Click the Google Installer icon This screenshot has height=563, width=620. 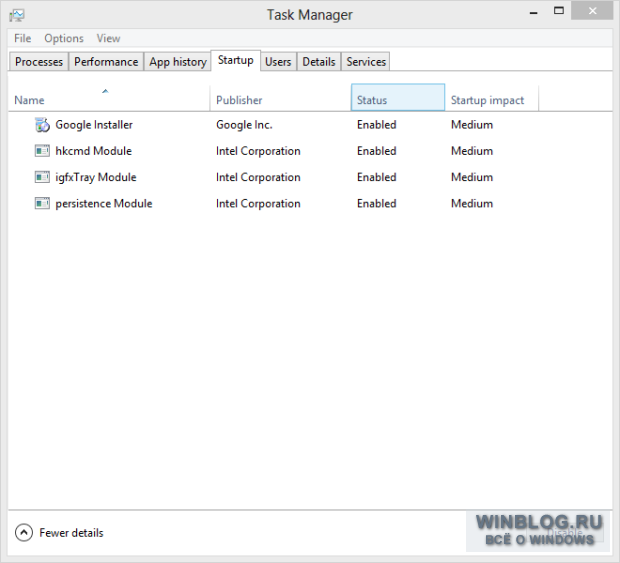pos(42,125)
